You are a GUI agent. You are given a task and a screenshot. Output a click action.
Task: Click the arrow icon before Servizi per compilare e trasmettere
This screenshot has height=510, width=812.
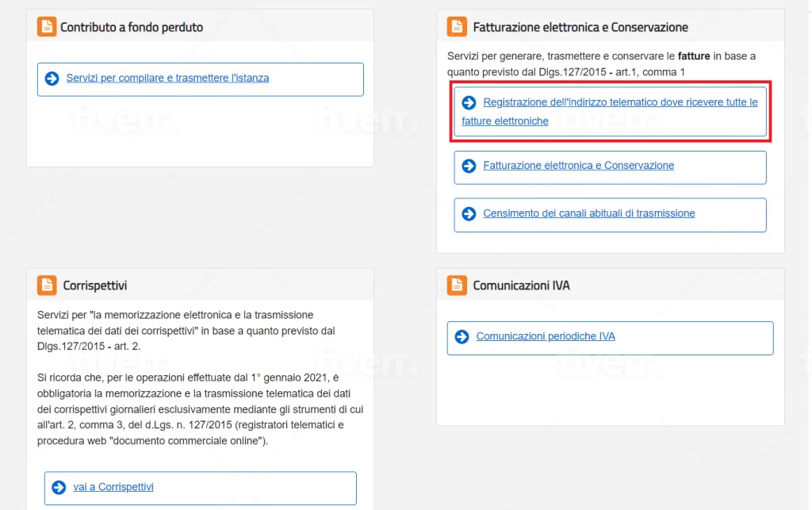52,79
